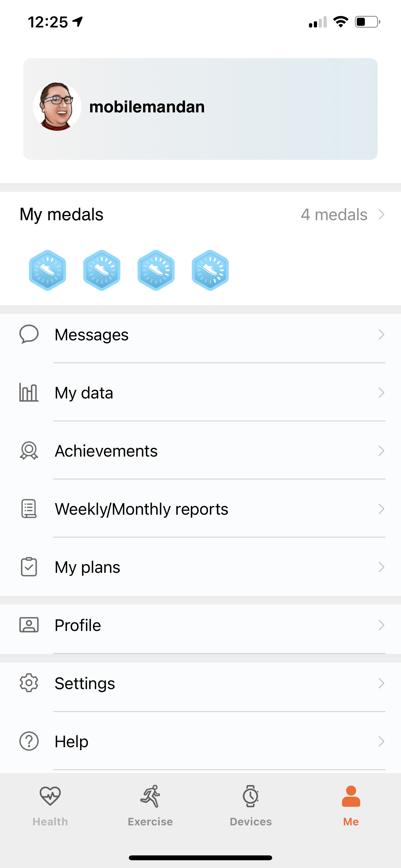Tap the Help question mark icon

[x=29, y=741]
